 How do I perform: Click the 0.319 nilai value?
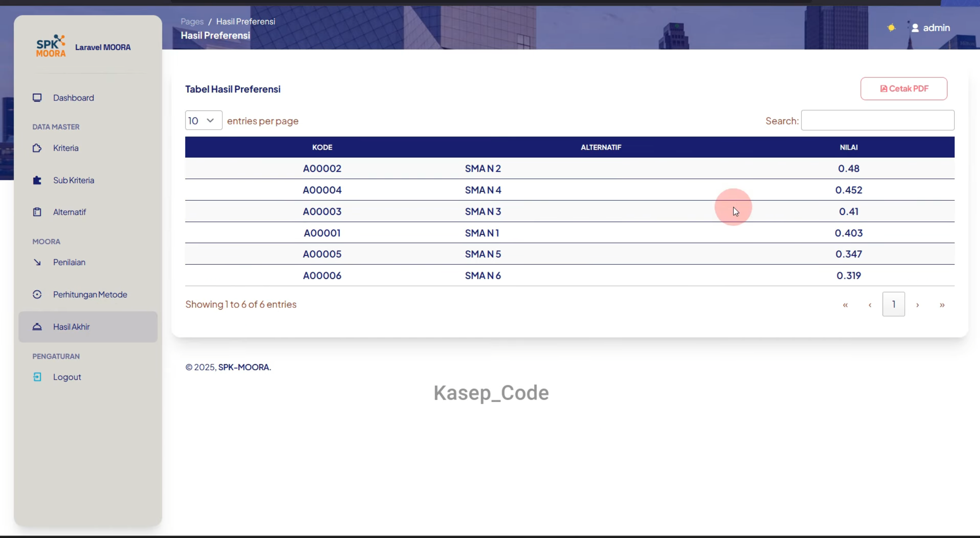848,276
